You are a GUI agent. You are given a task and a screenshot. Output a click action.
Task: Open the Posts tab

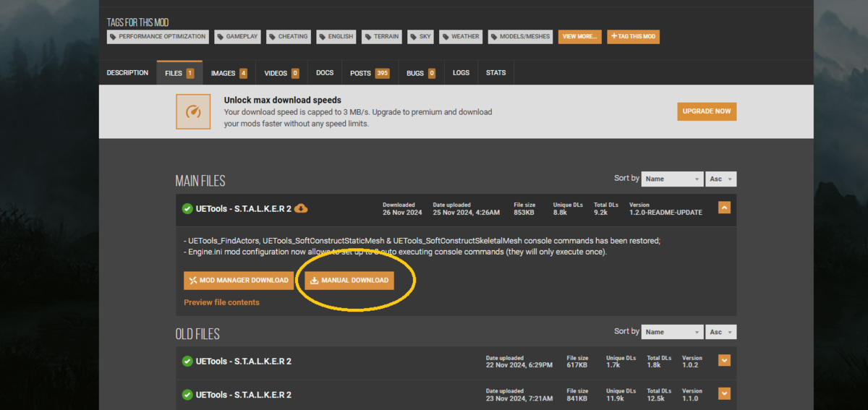click(370, 73)
